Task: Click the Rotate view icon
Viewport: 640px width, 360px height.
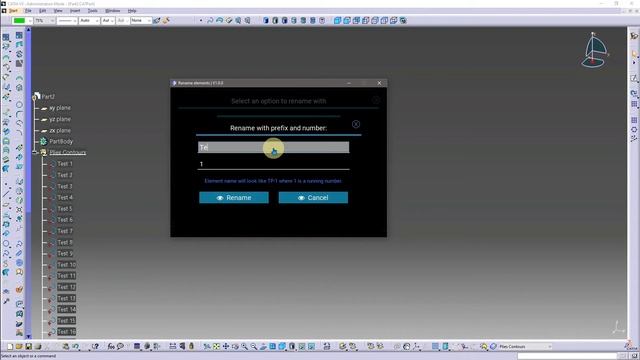Action: click(x=235, y=347)
